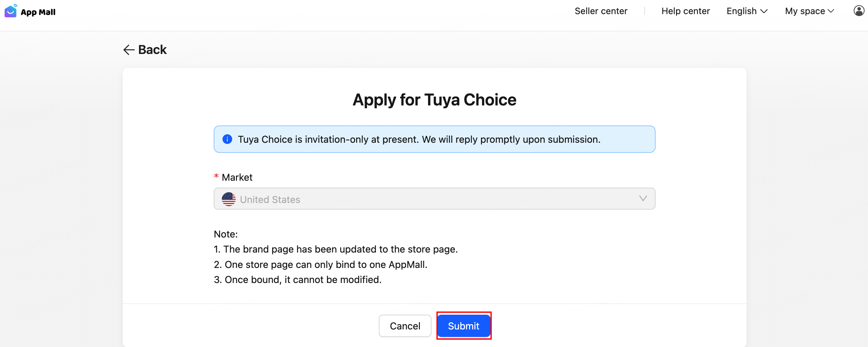Screen dimensions: 868x347
Task: Open the Seller center menu
Action: pos(601,11)
